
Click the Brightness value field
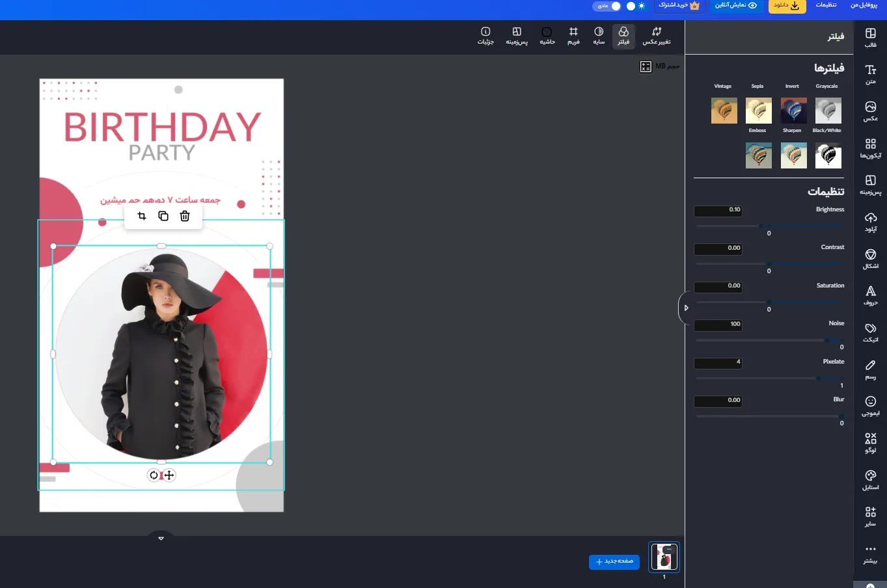point(718,211)
